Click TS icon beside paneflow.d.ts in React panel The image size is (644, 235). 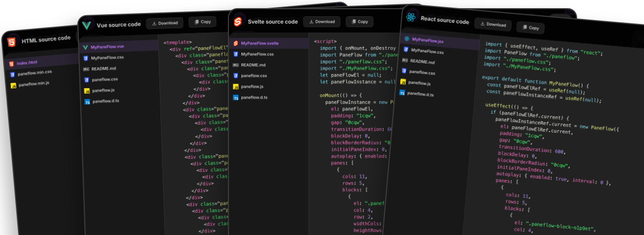tap(402, 93)
